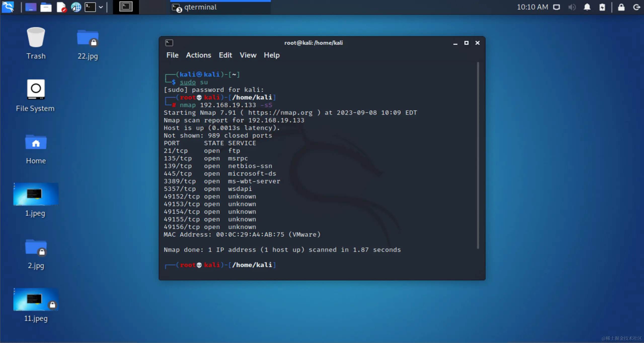This screenshot has height=343, width=644.
Task: Open the View menu in terminal
Action: [248, 55]
